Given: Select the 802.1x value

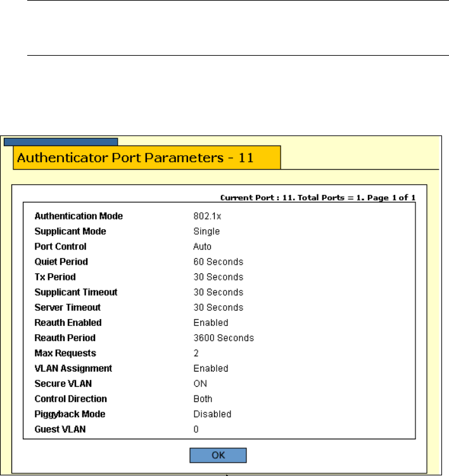Looking at the screenshot, I should [207, 216].
